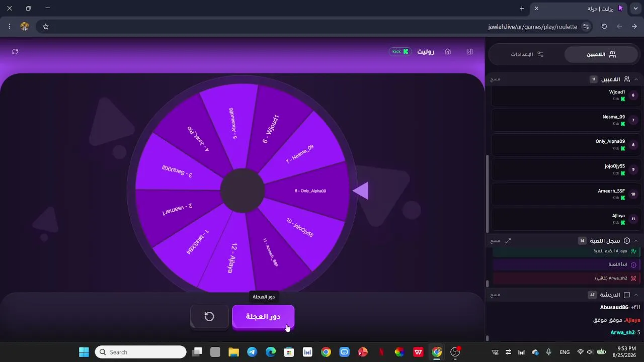The width and height of the screenshot is (644, 362).
Task: Collapse the side panel with the sidebar toggle icon
Action: pos(469,52)
